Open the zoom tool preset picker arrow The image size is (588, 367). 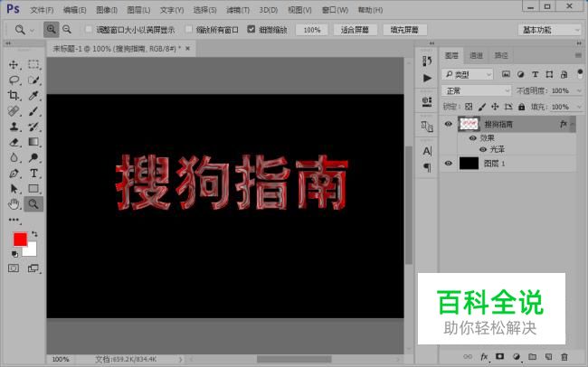[32, 30]
